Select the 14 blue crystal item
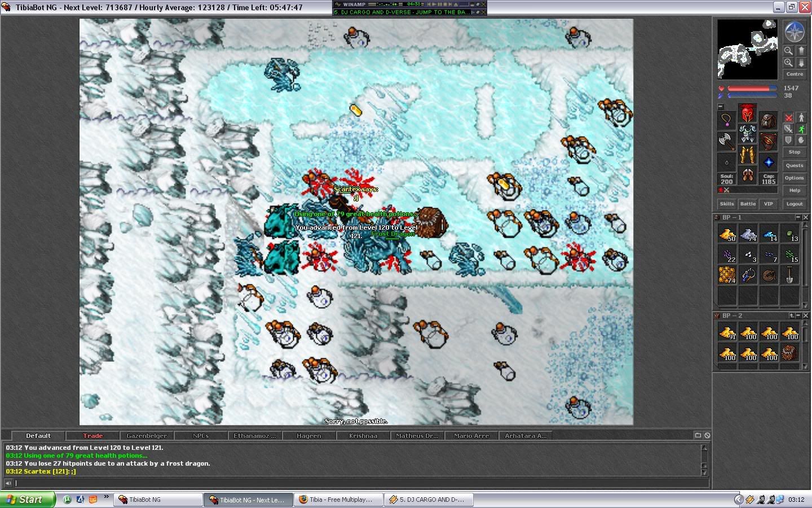812x508 pixels. 769,234
